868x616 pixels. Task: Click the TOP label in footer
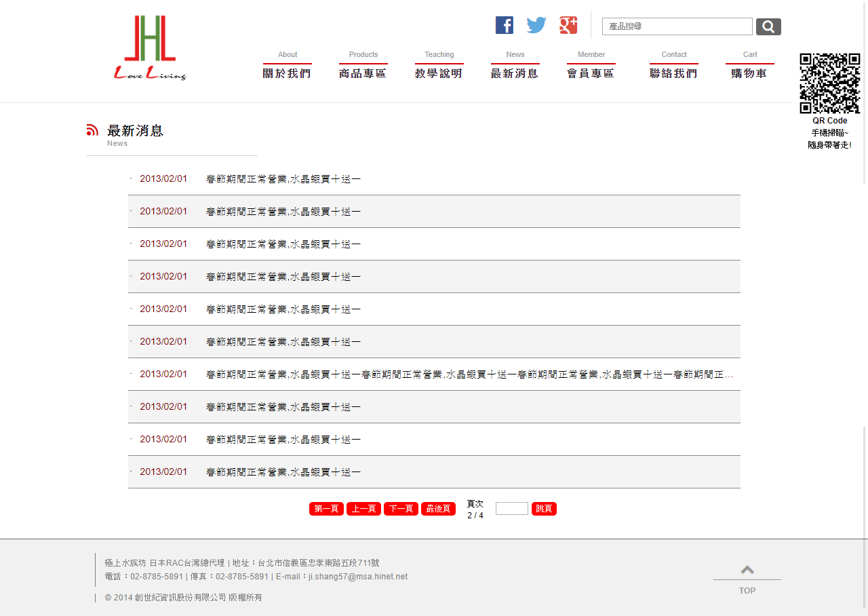(747, 591)
